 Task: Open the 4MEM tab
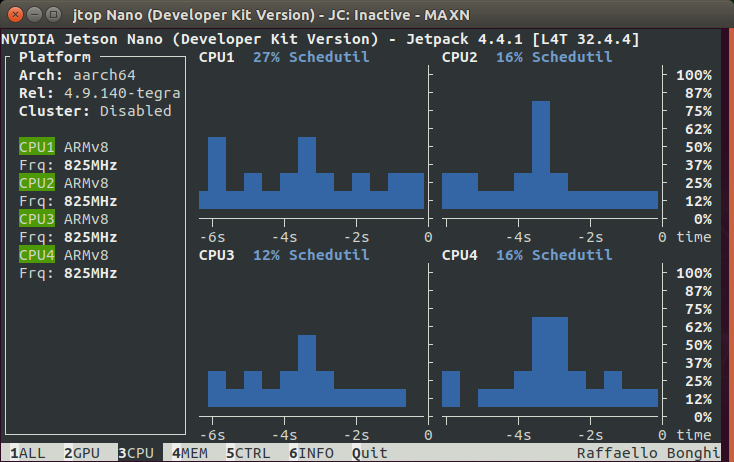point(190,453)
